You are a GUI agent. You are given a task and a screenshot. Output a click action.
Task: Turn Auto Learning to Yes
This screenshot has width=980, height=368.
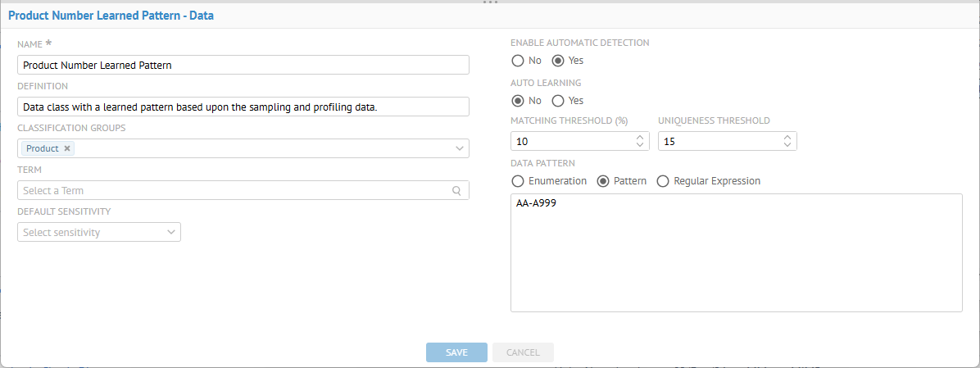pyautogui.click(x=558, y=101)
